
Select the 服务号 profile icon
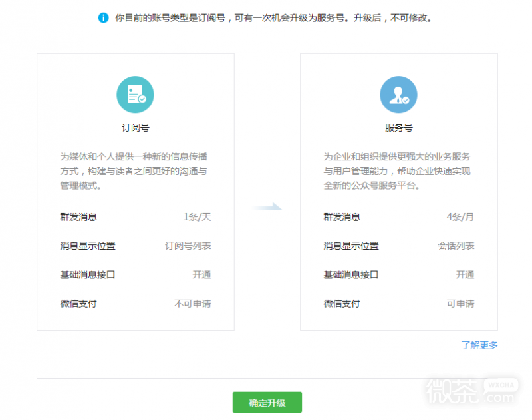398,95
